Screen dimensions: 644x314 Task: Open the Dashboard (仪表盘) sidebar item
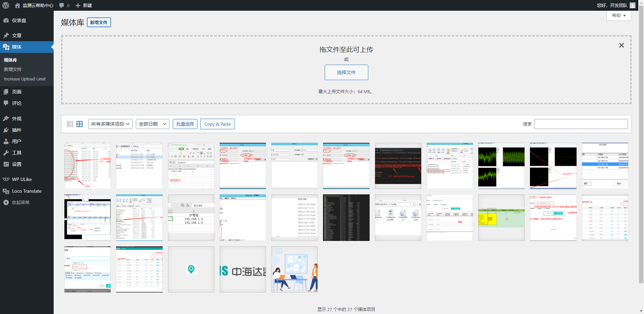coord(19,20)
